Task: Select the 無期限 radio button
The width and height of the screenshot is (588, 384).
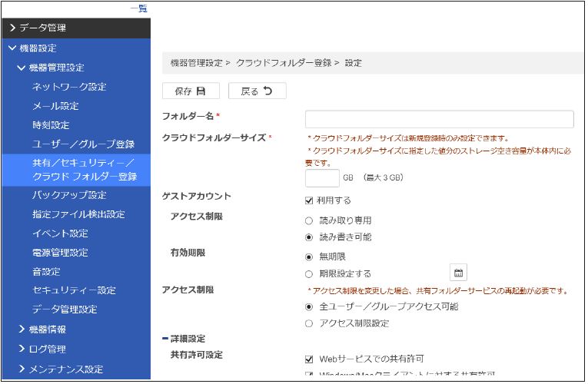Action: point(309,257)
